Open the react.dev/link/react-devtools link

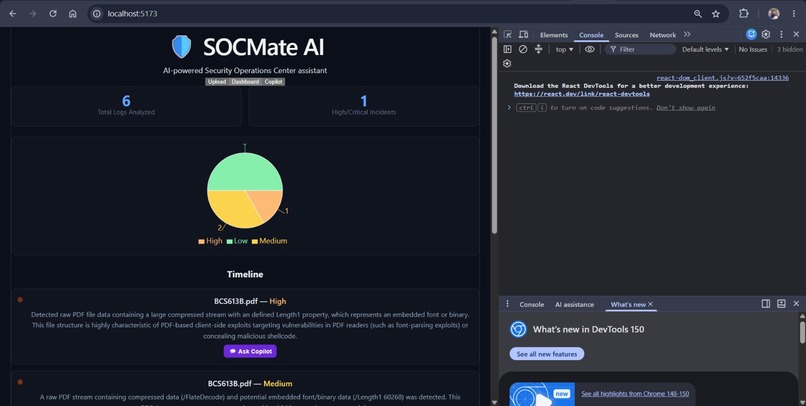point(581,94)
